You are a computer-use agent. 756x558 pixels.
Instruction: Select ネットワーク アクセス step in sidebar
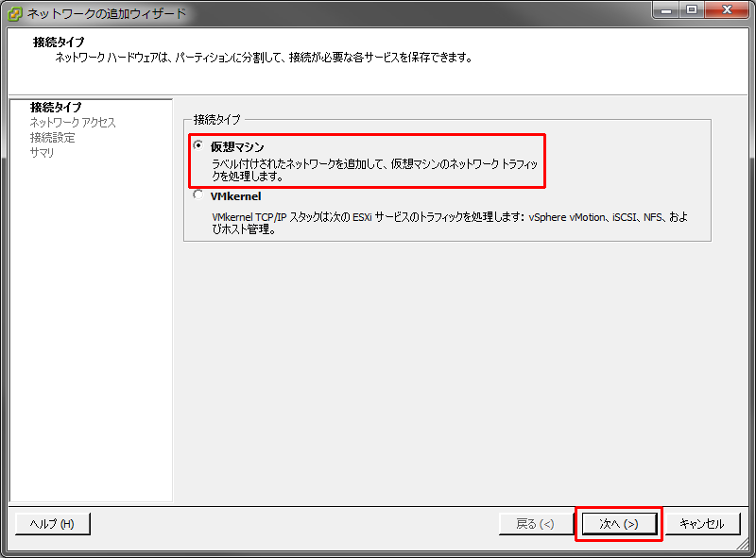[x=73, y=123]
